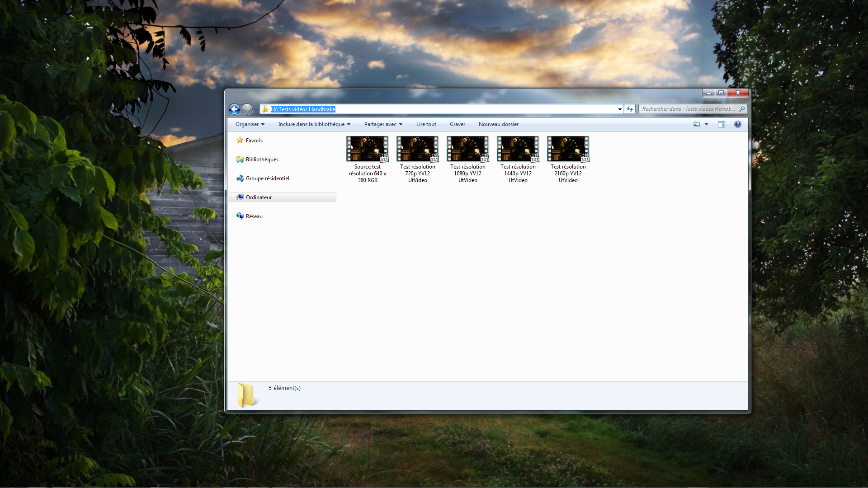Toggle the preview pane icon
The width and height of the screenshot is (868, 488).
click(x=722, y=124)
